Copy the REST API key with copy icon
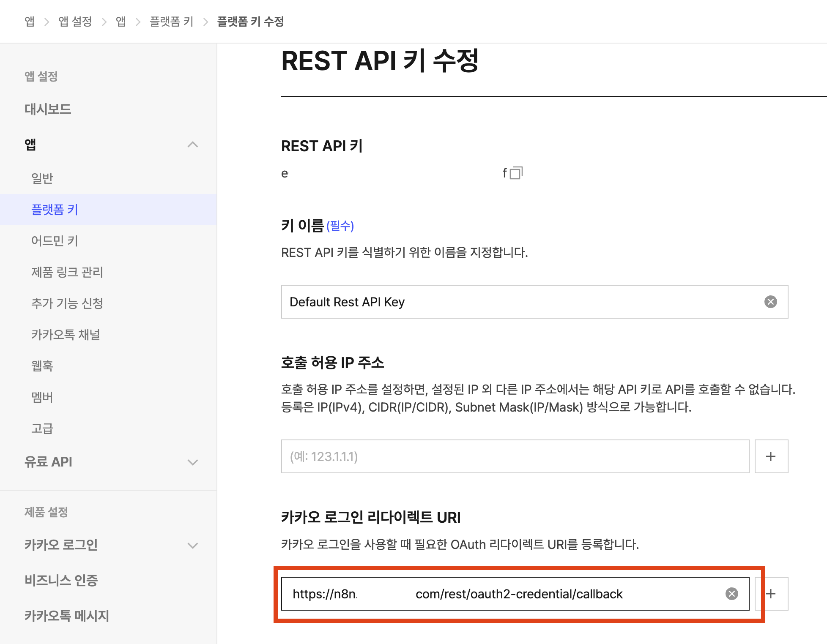 tap(516, 173)
